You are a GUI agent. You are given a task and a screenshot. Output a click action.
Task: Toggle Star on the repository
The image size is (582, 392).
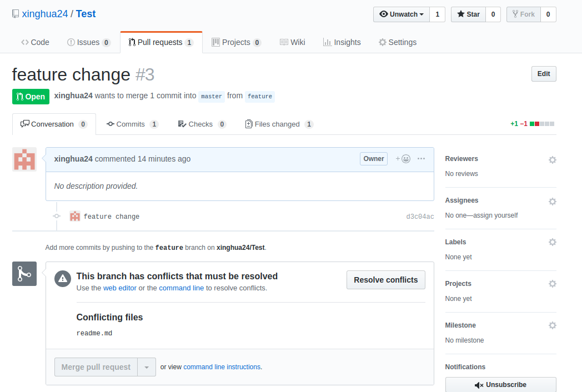click(468, 14)
